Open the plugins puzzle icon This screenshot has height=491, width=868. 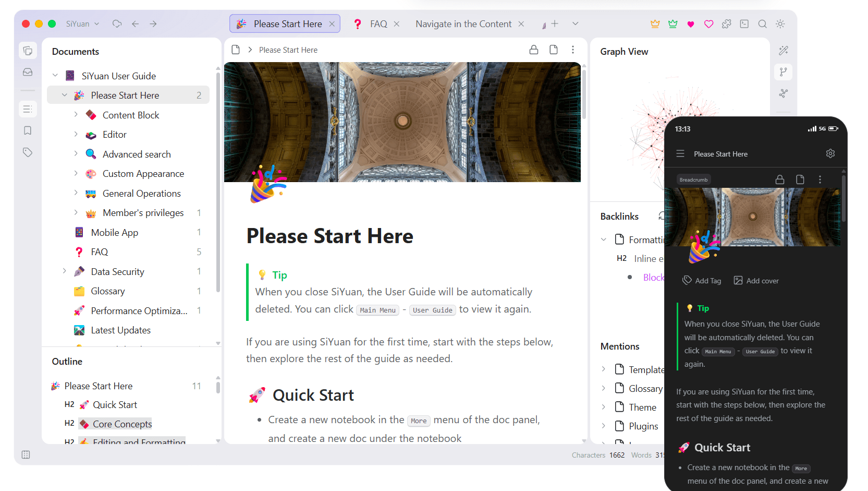[x=727, y=24]
